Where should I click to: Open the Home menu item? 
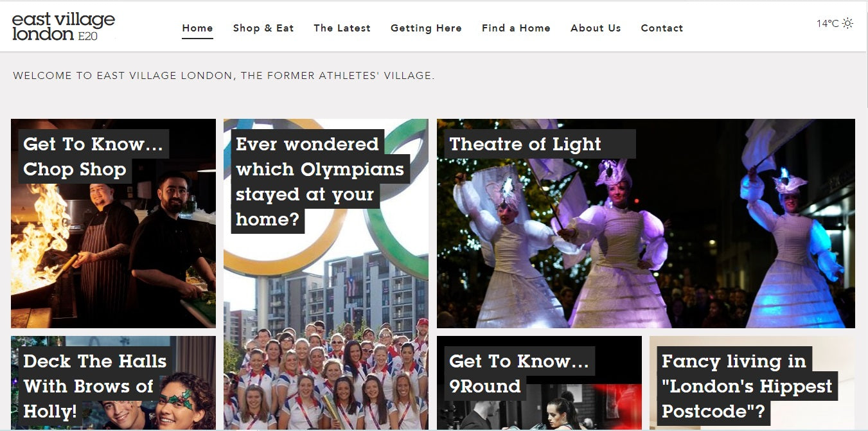pos(197,28)
